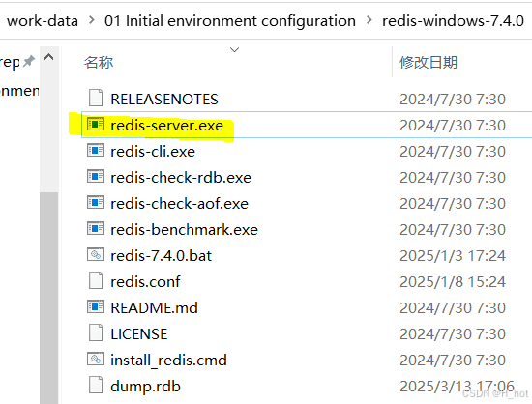Select the redis.conf file name
The height and width of the screenshot is (404, 532).
145,282
